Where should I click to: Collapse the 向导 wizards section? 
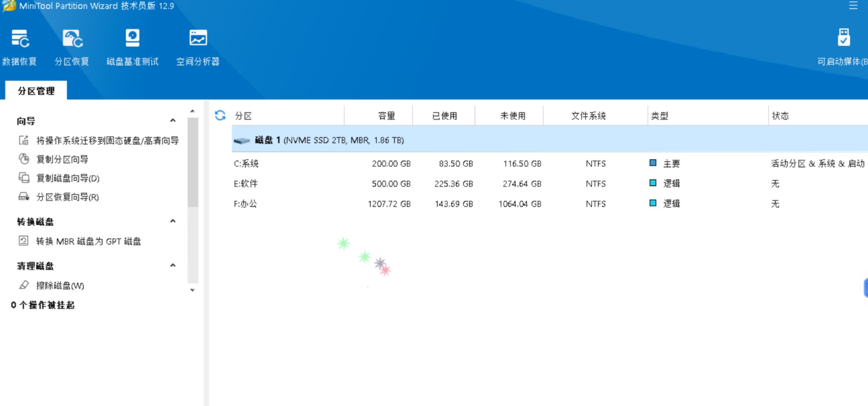coord(173,121)
